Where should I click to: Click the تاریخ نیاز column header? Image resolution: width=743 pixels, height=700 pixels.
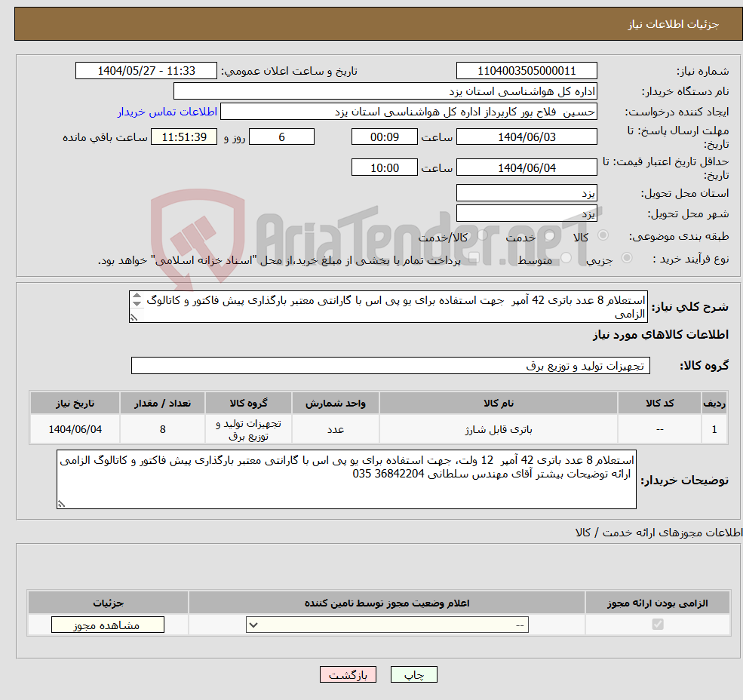click(75, 403)
